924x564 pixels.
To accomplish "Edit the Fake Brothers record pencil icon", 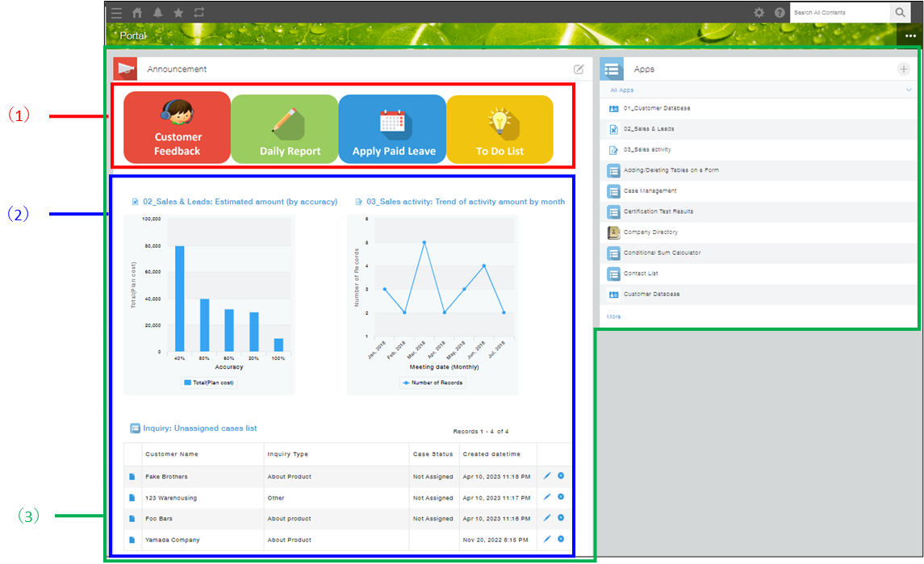I will [x=547, y=476].
